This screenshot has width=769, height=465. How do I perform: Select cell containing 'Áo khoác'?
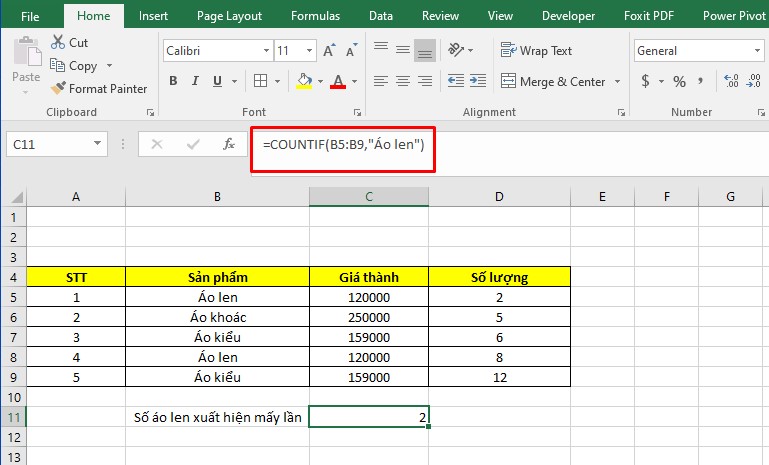pos(217,317)
